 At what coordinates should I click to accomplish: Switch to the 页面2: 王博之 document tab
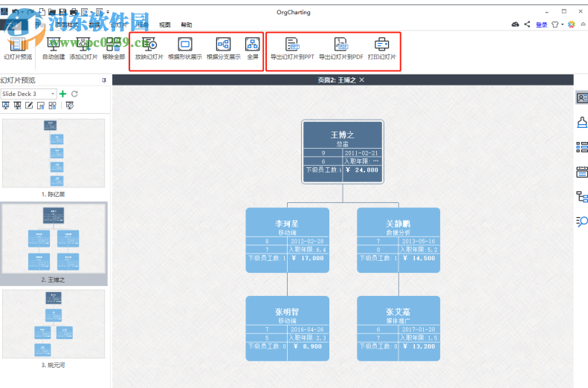point(337,80)
